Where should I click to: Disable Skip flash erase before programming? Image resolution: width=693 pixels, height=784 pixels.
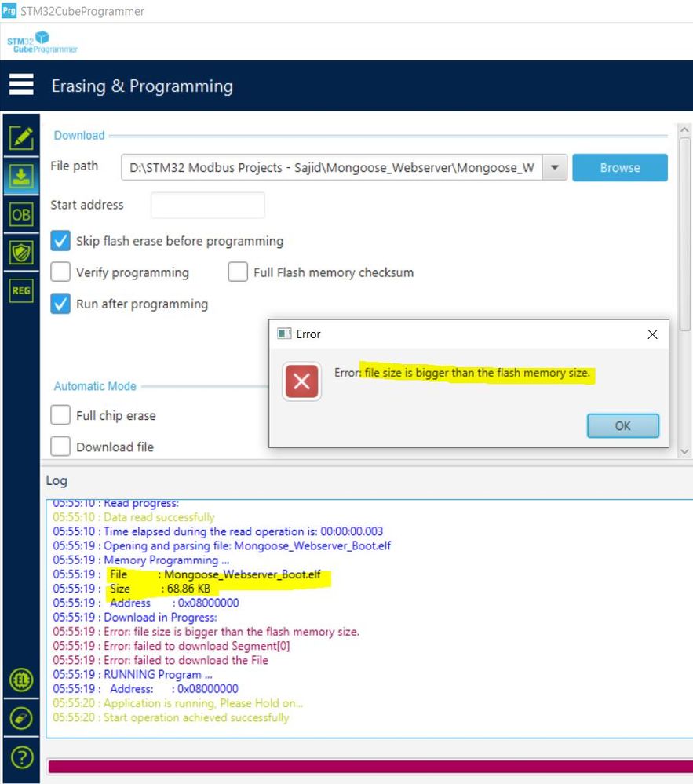click(60, 241)
